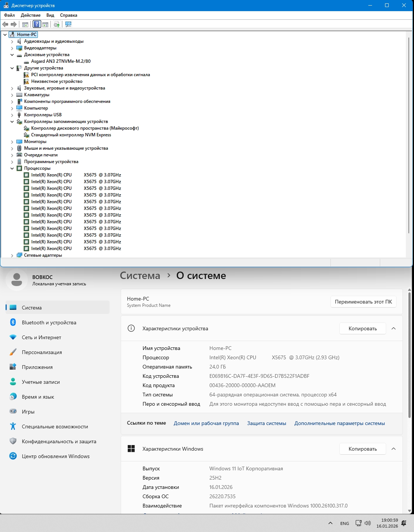Select the Неизвестное устройство warning icon
The width and height of the screenshot is (414, 532).
coord(26,81)
